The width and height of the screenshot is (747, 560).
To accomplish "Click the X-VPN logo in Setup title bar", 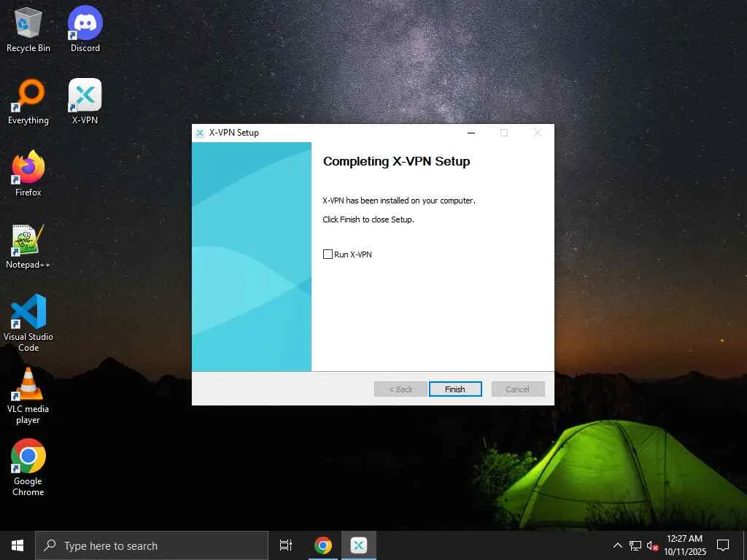I will [200, 133].
